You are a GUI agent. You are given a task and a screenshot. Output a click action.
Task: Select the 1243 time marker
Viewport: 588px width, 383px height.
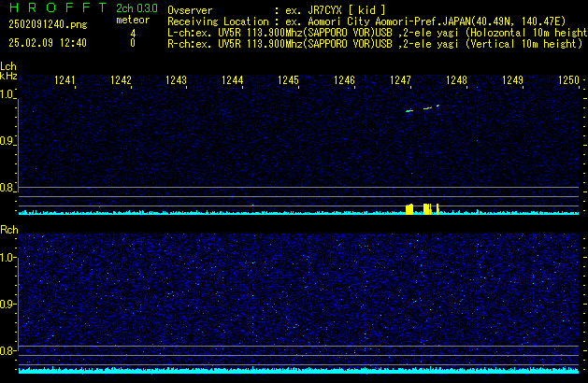tap(177, 80)
